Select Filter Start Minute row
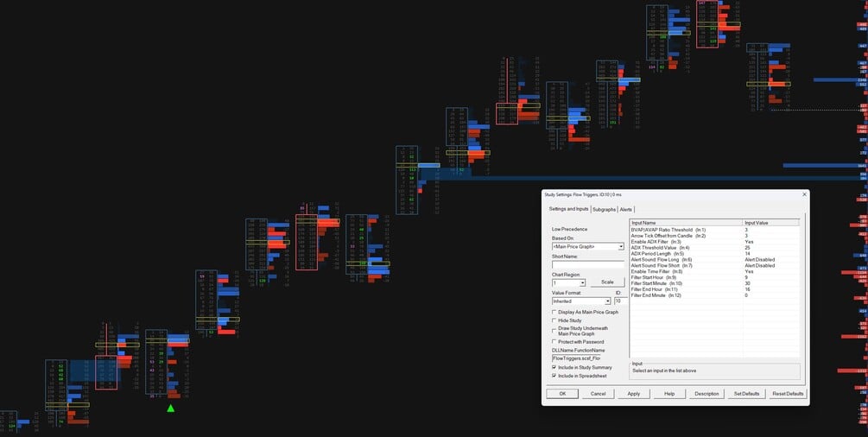The width and height of the screenshot is (868, 437). click(714, 283)
